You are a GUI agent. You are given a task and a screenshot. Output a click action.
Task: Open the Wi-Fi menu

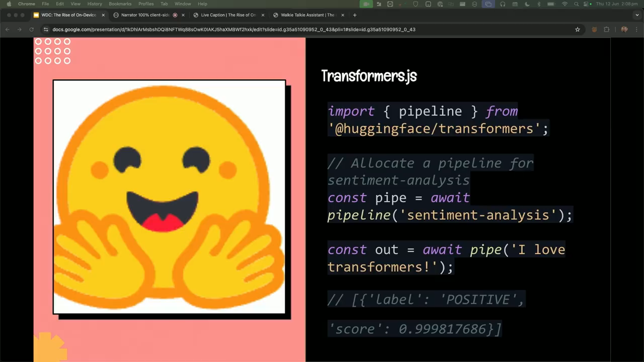565,4
